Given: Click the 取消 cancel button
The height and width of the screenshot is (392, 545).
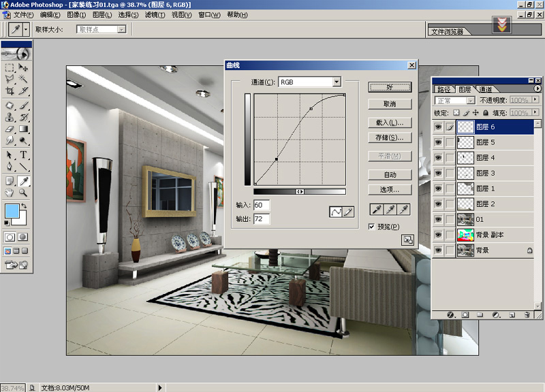Looking at the screenshot, I should (x=390, y=104).
